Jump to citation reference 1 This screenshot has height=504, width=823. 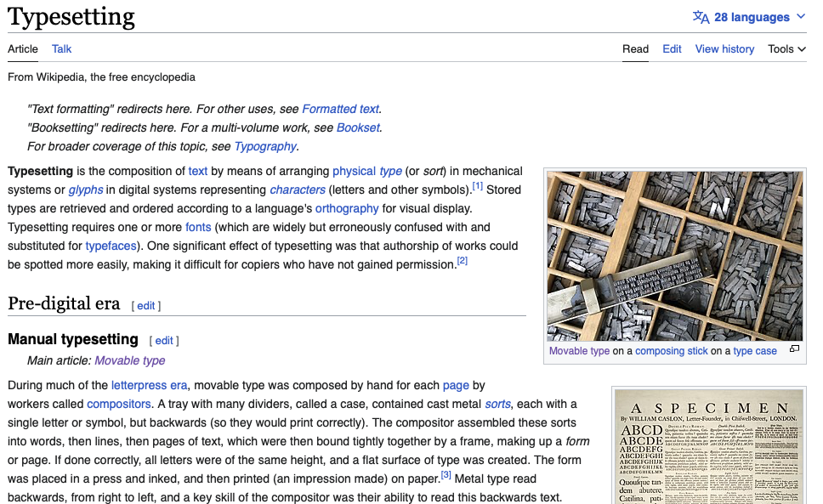[x=477, y=185]
